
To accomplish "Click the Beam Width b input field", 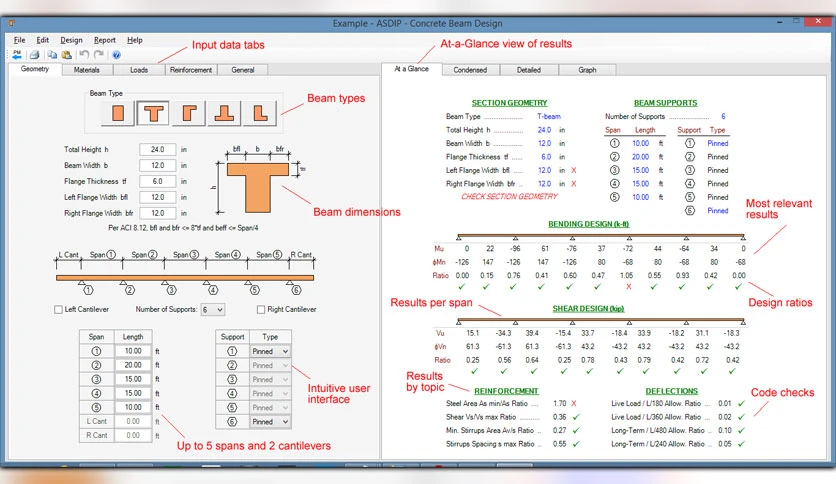I will tap(157, 165).
